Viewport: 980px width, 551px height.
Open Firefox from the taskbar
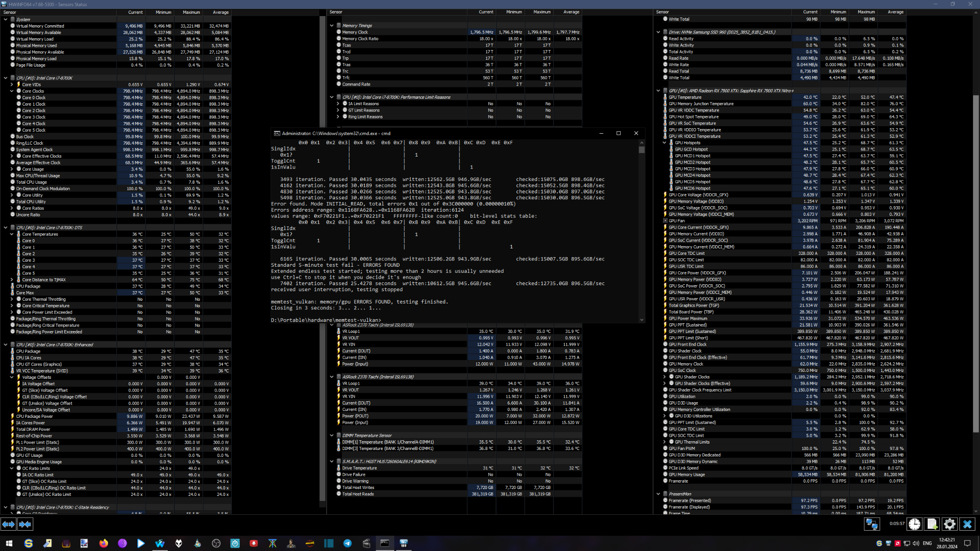(x=103, y=543)
